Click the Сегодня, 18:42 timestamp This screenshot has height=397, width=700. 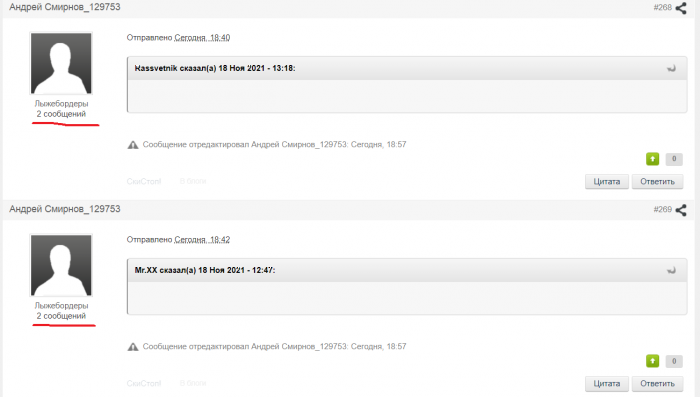[x=202, y=240]
